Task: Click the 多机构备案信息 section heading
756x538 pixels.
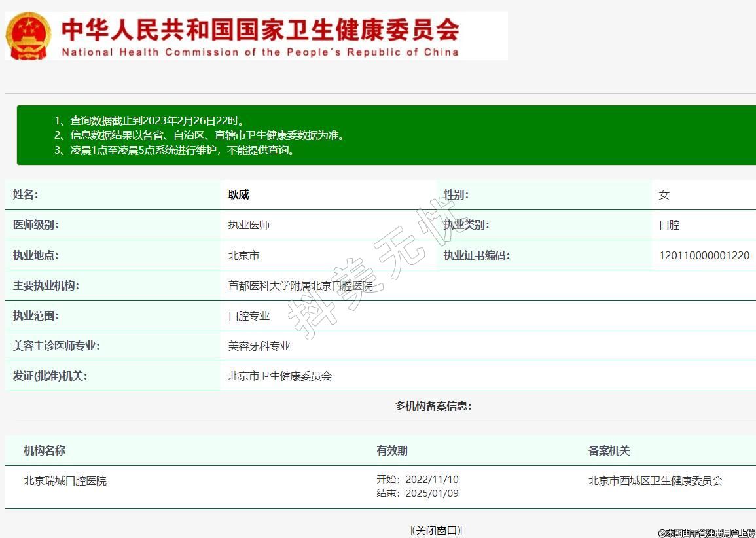Action: (x=433, y=406)
